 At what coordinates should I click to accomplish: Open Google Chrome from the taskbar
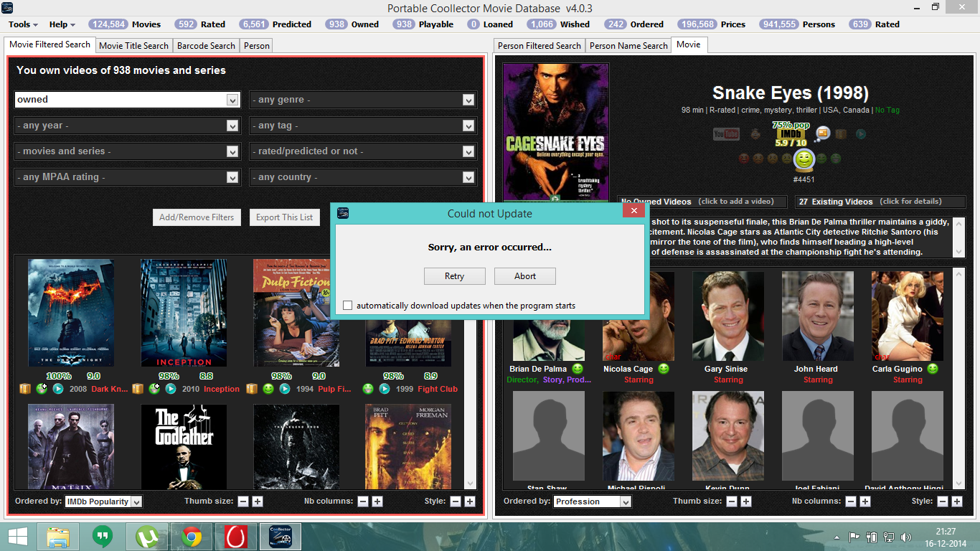click(192, 537)
